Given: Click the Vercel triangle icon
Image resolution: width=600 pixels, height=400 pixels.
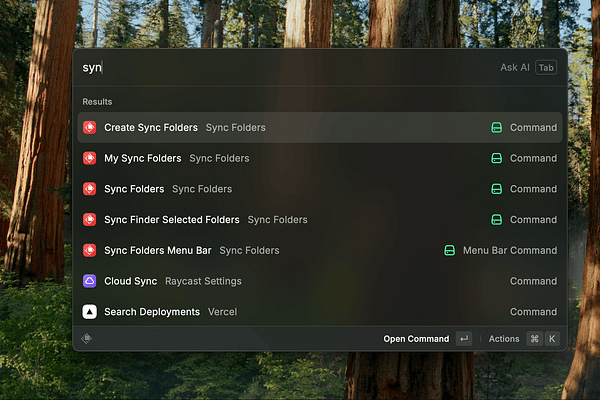Looking at the screenshot, I should click(90, 312).
